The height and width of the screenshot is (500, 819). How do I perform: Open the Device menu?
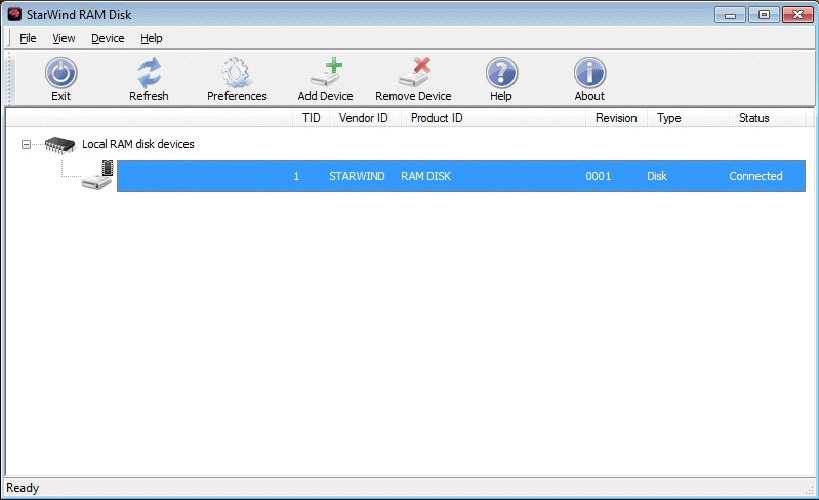(x=108, y=38)
